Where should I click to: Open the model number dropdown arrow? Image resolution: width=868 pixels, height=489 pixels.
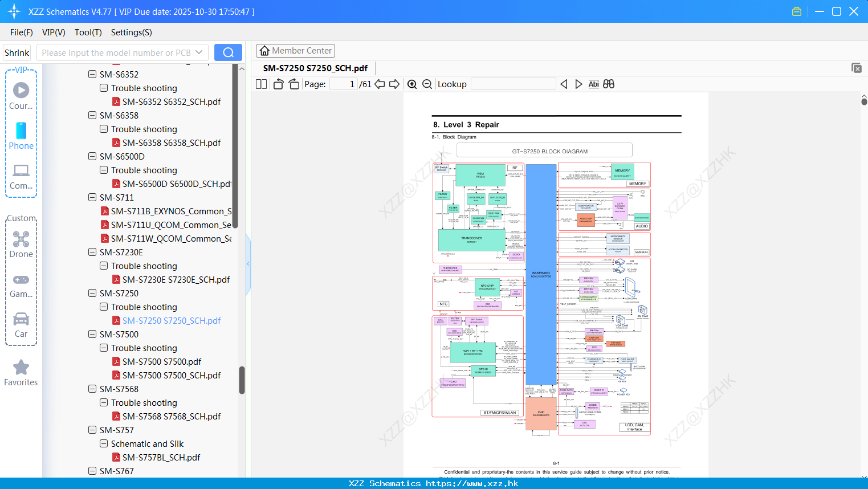[199, 52]
